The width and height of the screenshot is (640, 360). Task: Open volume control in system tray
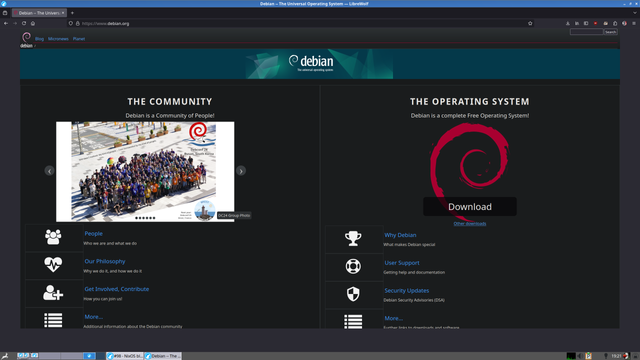pos(580,356)
